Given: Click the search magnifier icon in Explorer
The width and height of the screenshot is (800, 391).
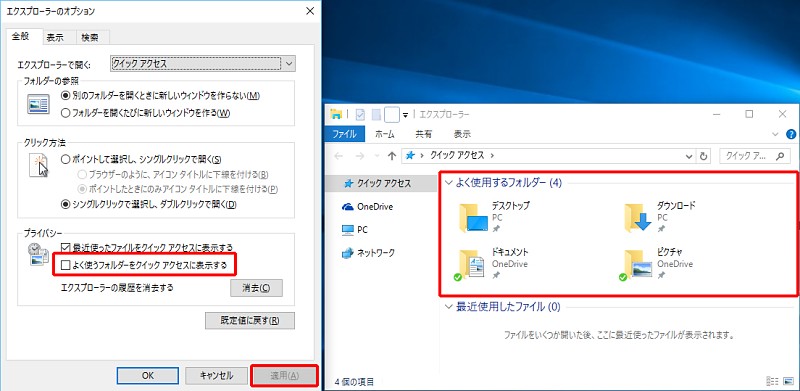Looking at the screenshot, I should coord(779,156).
